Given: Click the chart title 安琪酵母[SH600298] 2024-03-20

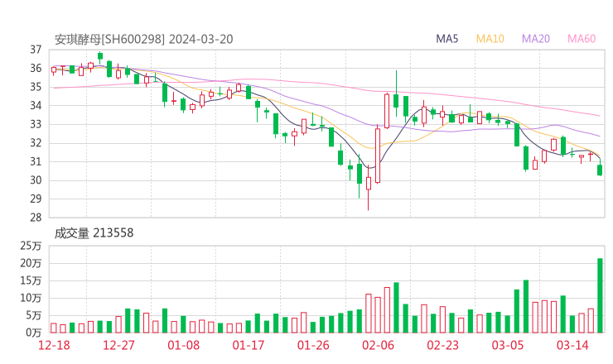Looking at the screenshot, I should pyautogui.click(x=143, y=39).
